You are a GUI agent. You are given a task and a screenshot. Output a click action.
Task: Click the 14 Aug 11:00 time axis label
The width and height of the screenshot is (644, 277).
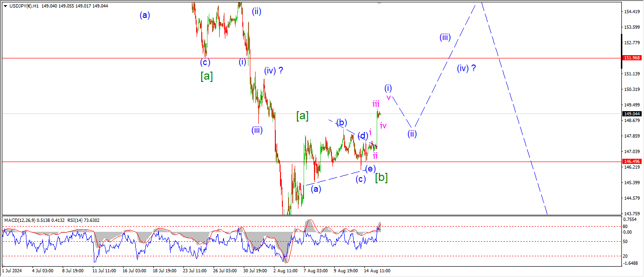click(378, 271)
